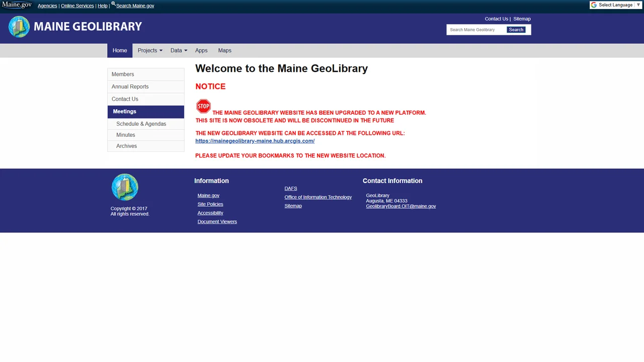Click the Maine.gov footer link

click(x=208, y=196)
